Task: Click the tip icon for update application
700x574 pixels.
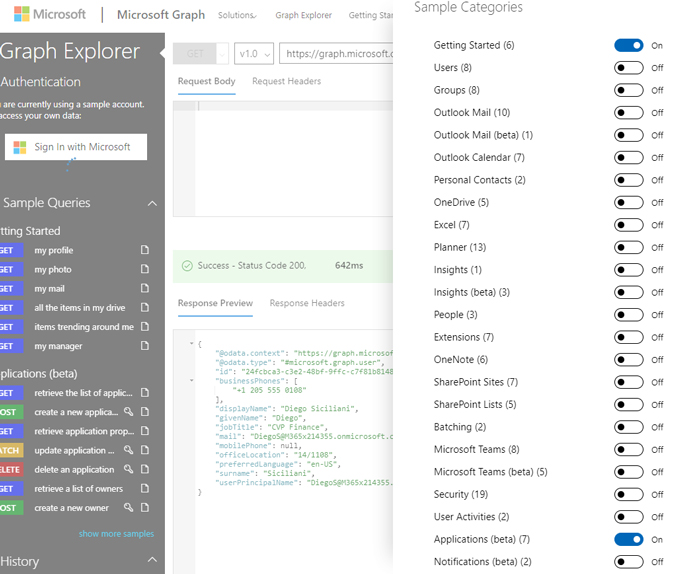Action: click(129, 450)
